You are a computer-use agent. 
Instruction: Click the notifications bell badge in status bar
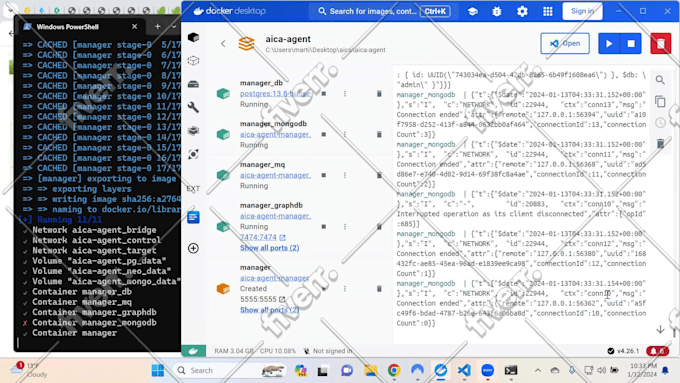coord(657,351)
